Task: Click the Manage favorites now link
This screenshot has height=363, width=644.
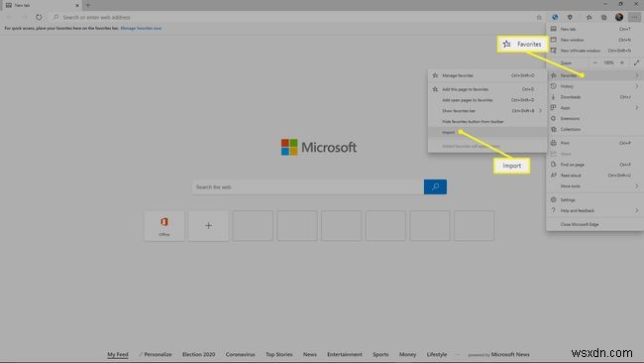Action: (x=141, y=29)
